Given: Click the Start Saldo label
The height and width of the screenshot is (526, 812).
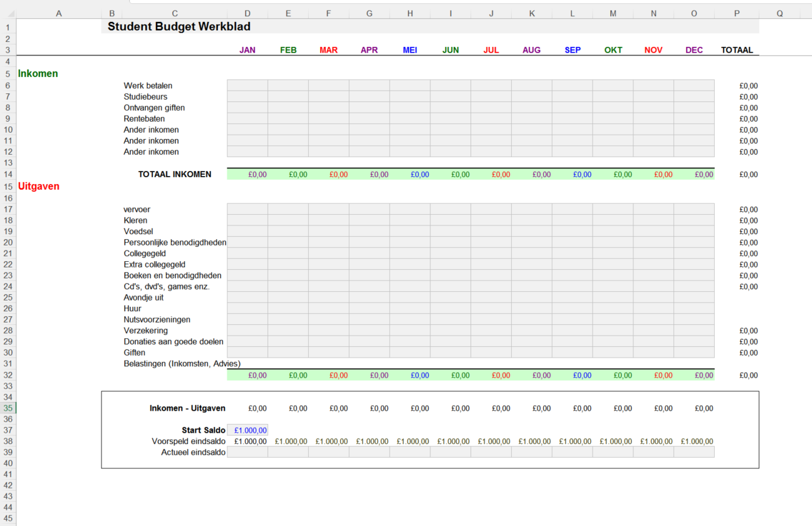Looking at the screenshot, I should point(204,430).
